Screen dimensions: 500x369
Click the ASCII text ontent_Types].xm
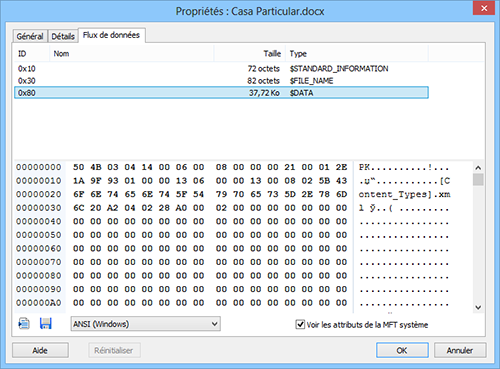click(404, 194)
